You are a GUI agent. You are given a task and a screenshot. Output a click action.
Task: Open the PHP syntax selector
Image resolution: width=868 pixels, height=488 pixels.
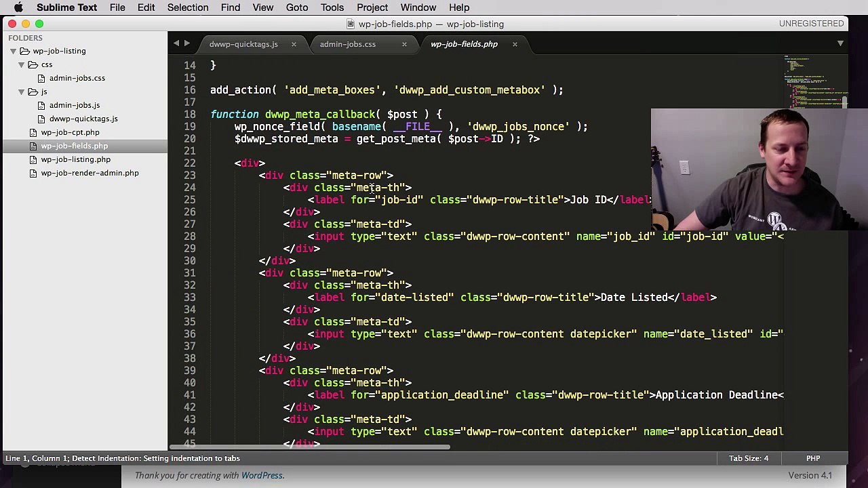tap(813, 458)
